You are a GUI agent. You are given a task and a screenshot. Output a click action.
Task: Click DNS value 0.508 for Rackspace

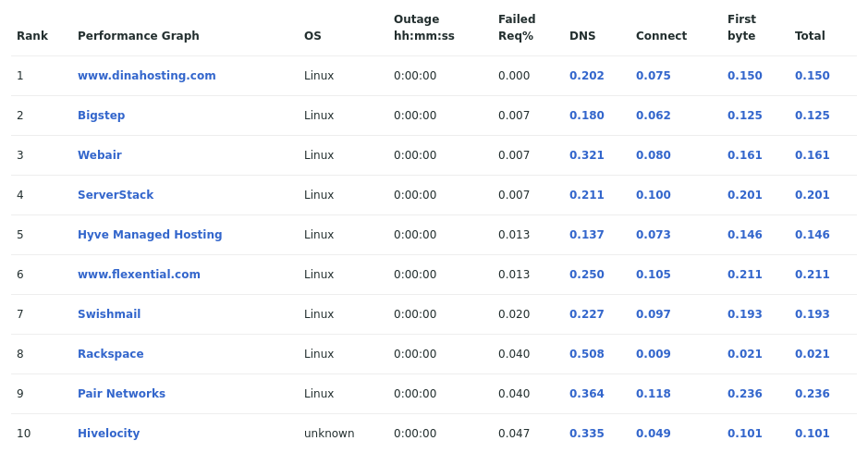[x=587, y=354]
